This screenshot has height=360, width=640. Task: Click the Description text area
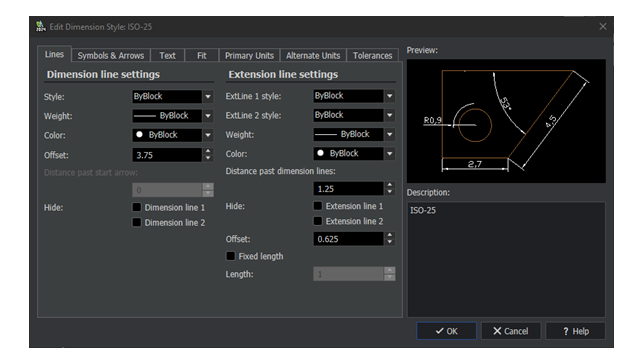click(x=506, y=259)
